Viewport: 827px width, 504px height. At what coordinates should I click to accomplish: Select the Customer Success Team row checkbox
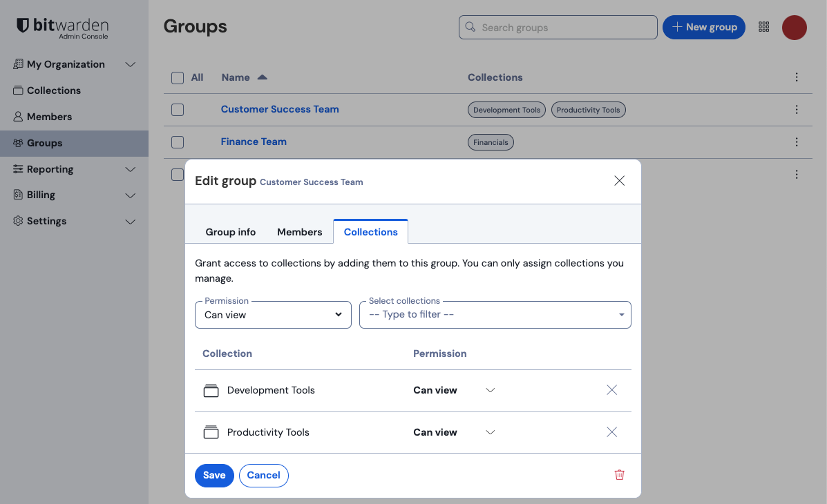pyautogui.click(x=178, y=109)
